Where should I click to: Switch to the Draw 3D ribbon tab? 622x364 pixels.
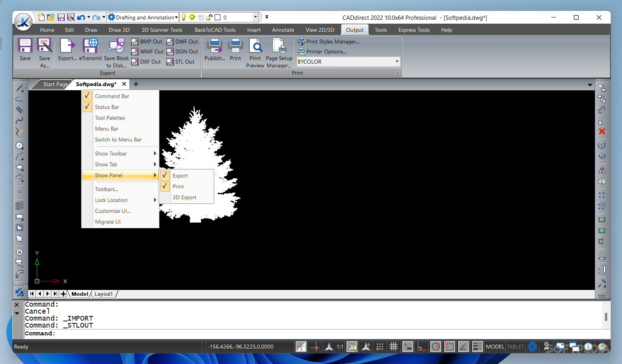point(119,30)
